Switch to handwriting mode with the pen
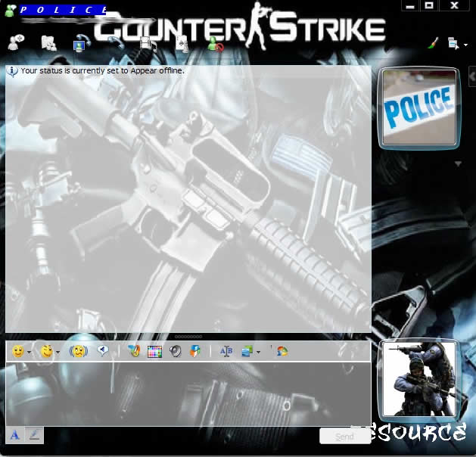476x457 pixels. (x=34, y=436)
